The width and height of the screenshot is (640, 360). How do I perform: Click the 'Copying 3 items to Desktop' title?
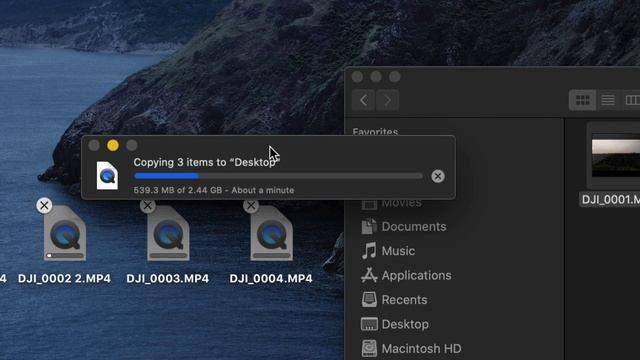207,162
